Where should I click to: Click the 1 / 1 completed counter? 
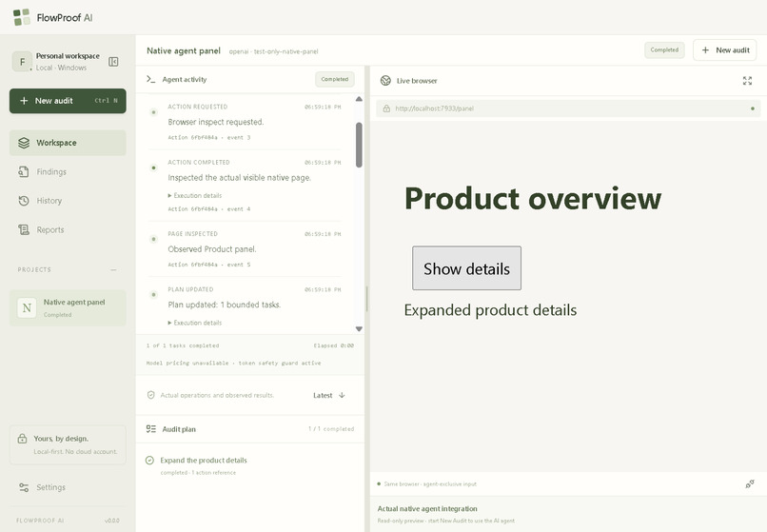[x=331, y=428]
